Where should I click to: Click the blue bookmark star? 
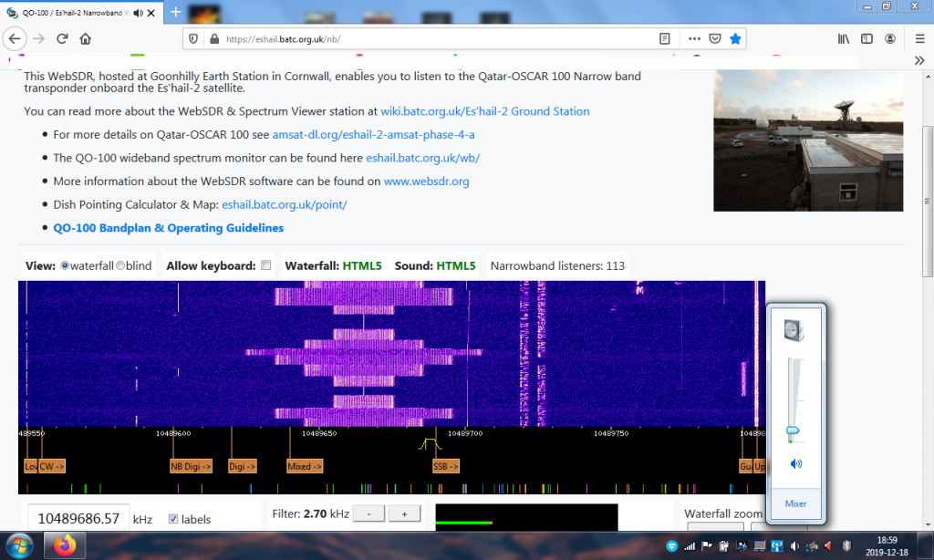point(736,38)
